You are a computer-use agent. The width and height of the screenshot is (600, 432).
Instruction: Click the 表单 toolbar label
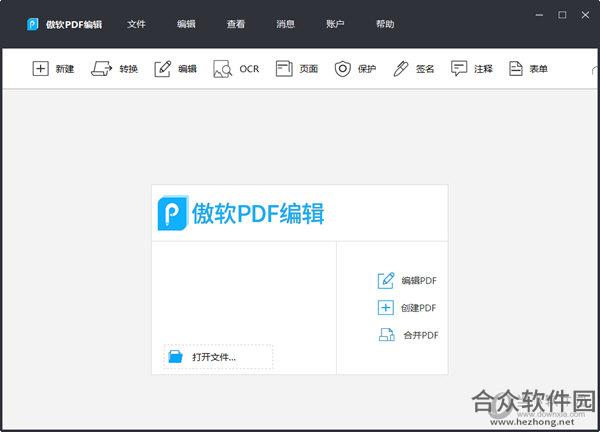coord(538,69)
